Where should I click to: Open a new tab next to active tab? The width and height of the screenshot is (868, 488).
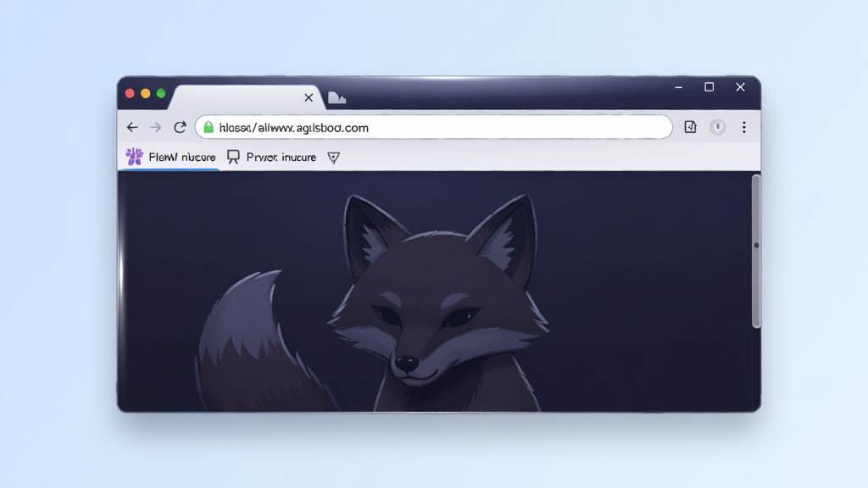tap(337, 98)
